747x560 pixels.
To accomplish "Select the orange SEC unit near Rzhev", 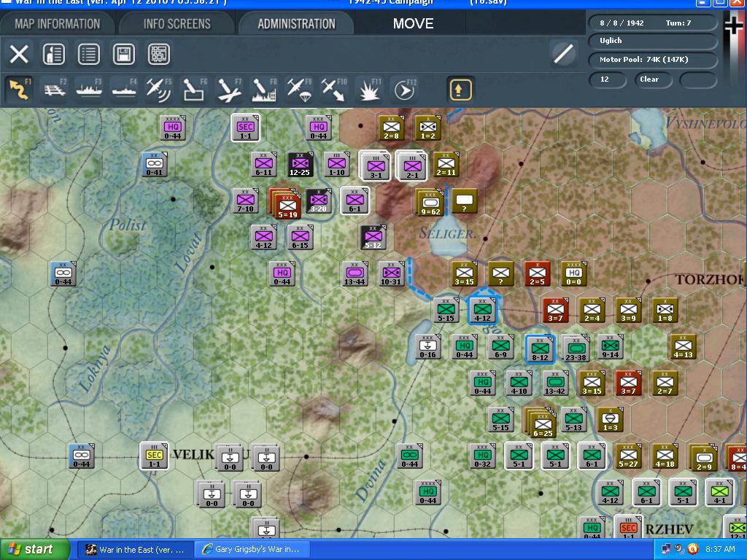I will [628, 528].
